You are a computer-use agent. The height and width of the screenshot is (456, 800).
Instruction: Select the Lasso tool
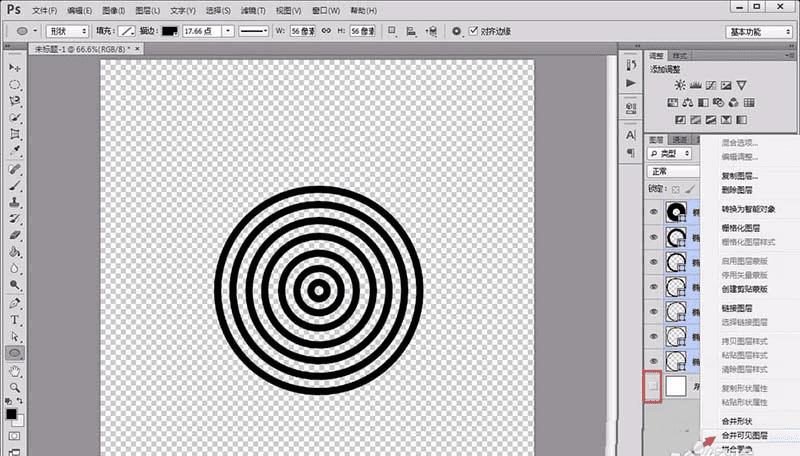click(x=15, y=101)
